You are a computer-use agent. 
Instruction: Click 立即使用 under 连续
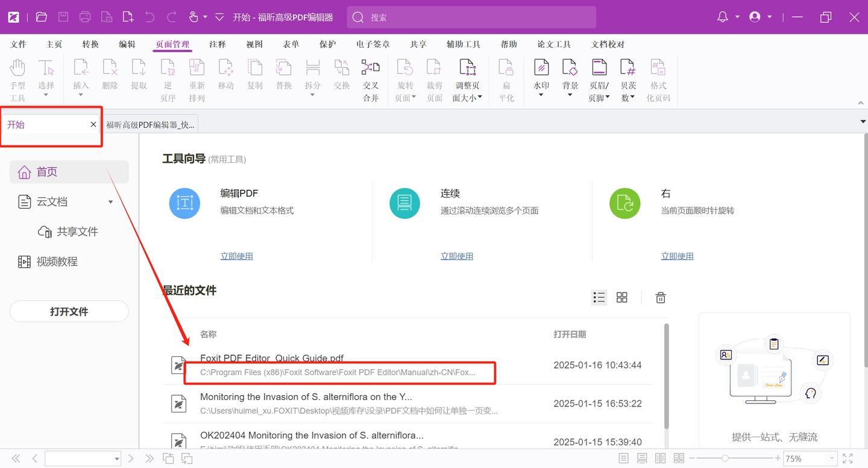coord(457,256)
